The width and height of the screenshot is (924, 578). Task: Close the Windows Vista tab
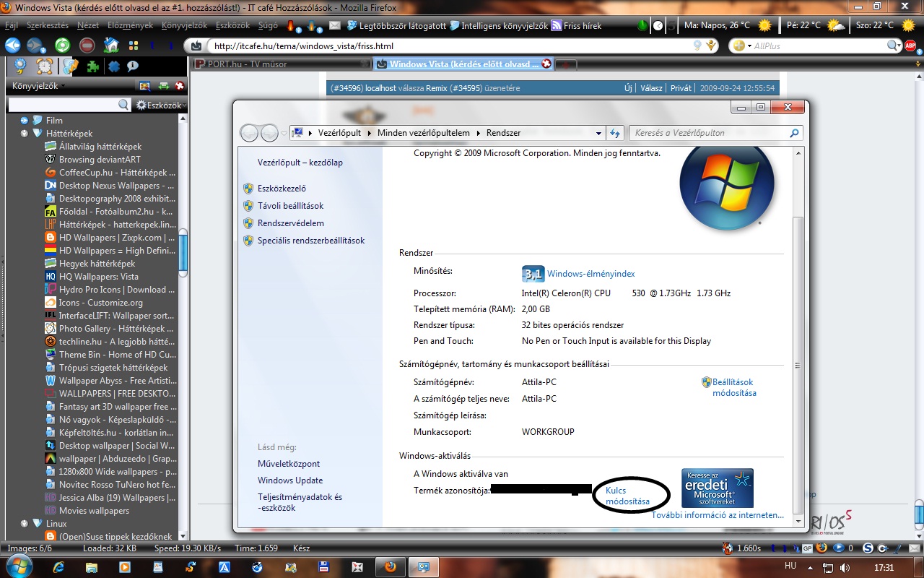[546, 64]
